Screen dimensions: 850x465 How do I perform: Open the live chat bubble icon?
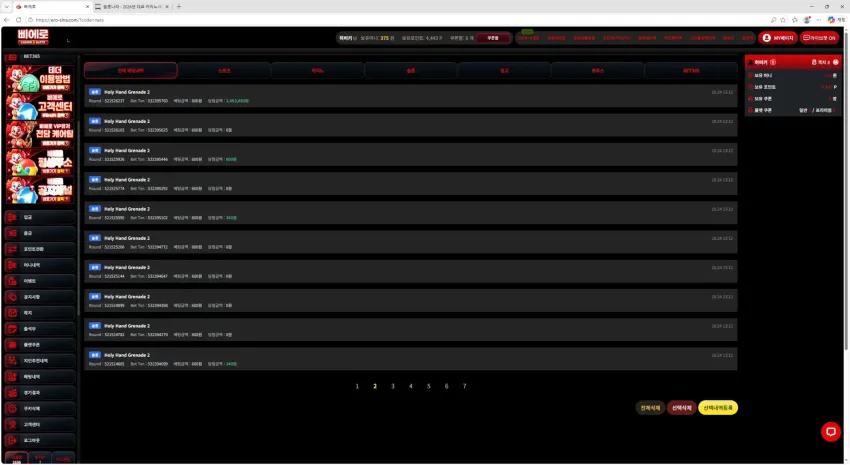tap(830, 432)
